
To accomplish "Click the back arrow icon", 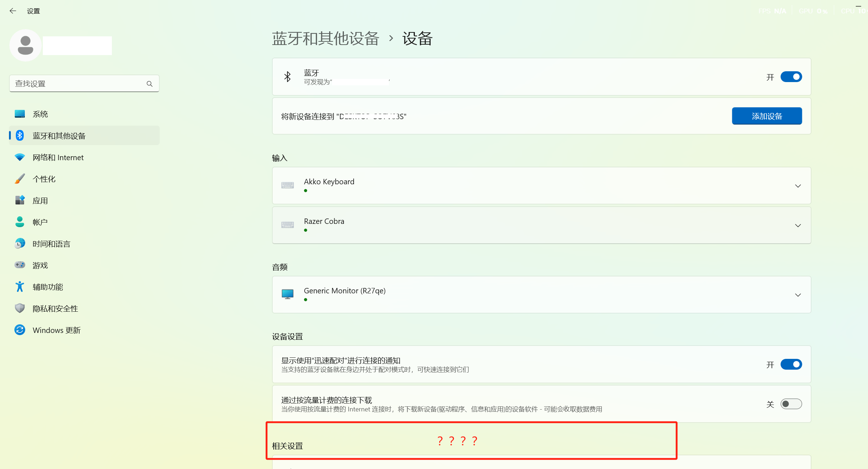I will point(13,11).
